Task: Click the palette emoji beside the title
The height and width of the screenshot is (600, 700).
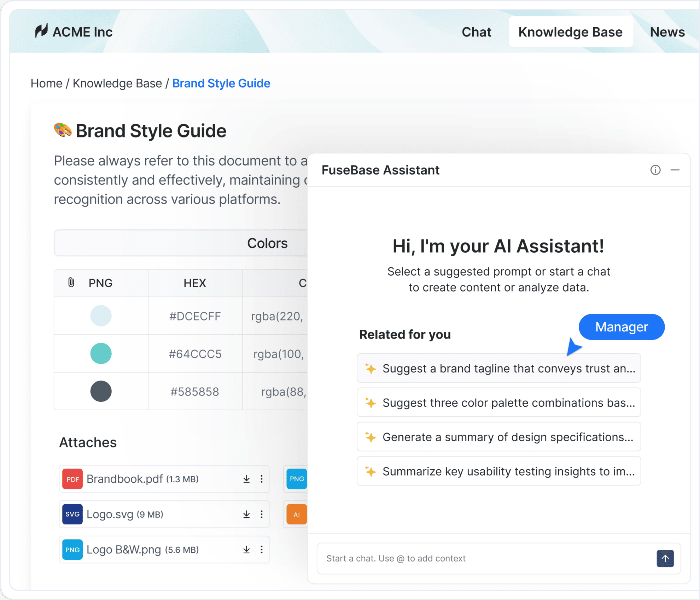Action: coord(63,130)
